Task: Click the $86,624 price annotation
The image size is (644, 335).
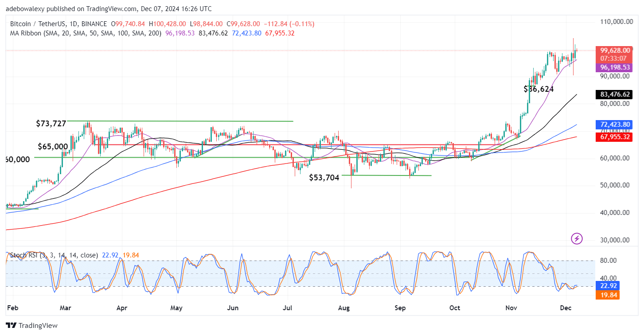Action: tap(538, 89)
